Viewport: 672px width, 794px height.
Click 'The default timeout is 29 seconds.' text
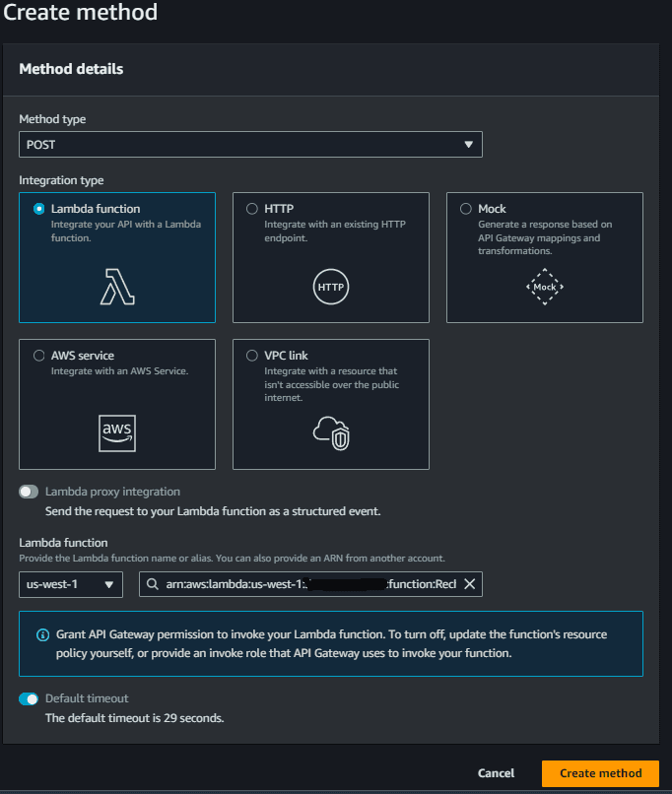coord(135,718)
